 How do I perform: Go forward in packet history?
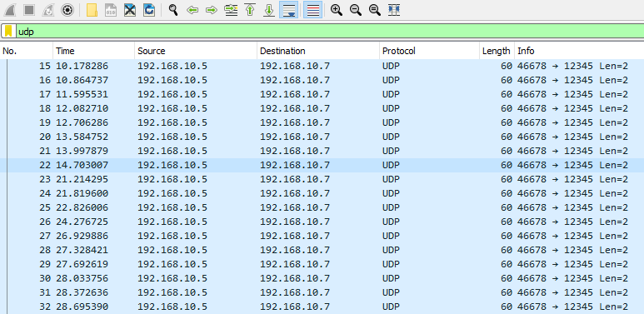click(211, 10)
